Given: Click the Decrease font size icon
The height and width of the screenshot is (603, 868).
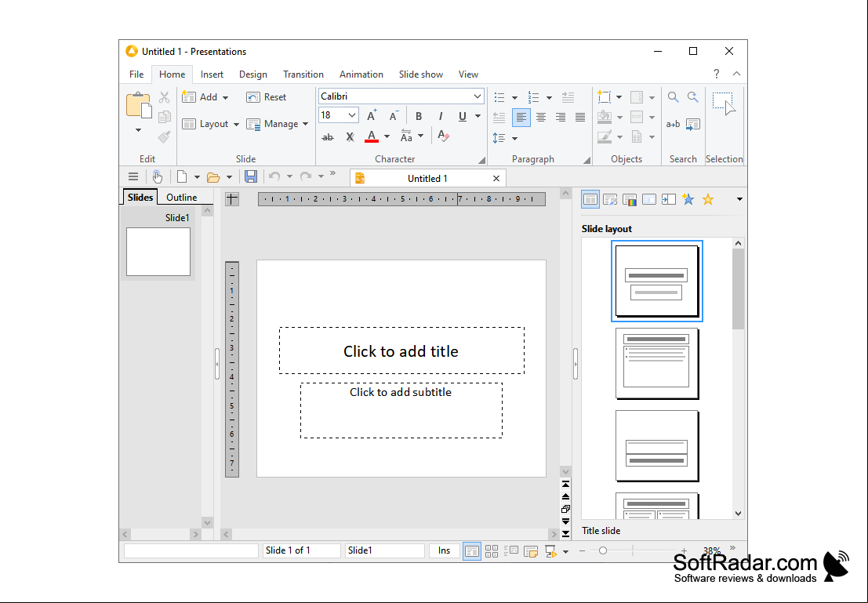Looking at the screenshot, I should pos(394,116).
